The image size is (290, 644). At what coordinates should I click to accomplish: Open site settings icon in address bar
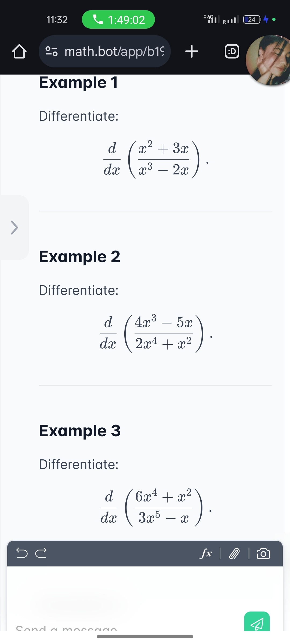pos(51,51)
